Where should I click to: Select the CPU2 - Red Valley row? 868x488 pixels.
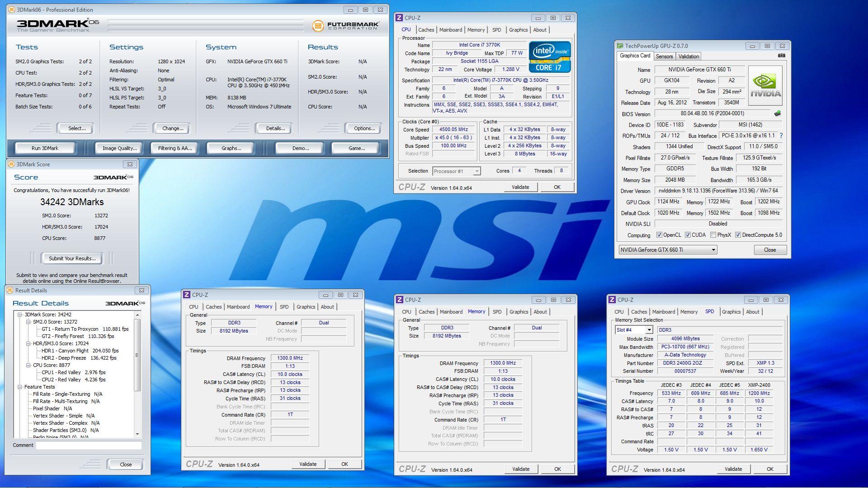pos(73,380)
